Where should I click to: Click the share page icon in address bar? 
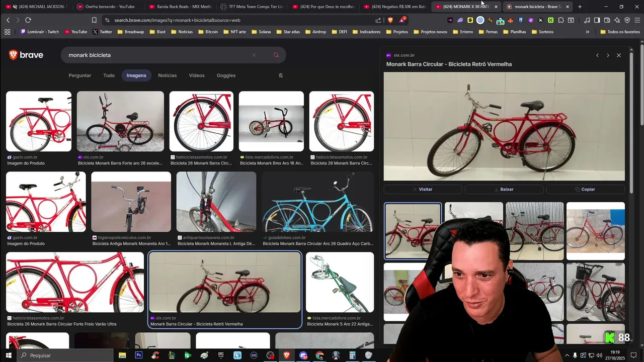pyautogui.click(x=378, y=20)
